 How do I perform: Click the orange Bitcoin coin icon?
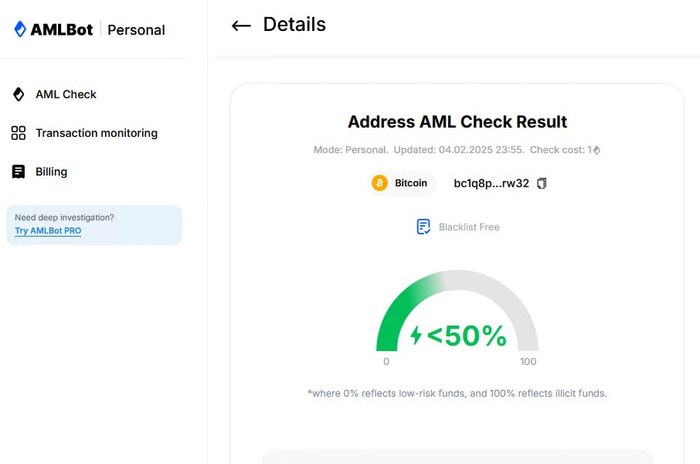coord(379,183)
